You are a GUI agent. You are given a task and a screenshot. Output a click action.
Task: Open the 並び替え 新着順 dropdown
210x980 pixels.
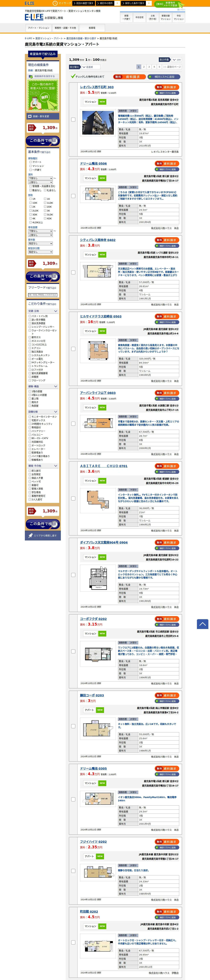click(x=91, y=67)
